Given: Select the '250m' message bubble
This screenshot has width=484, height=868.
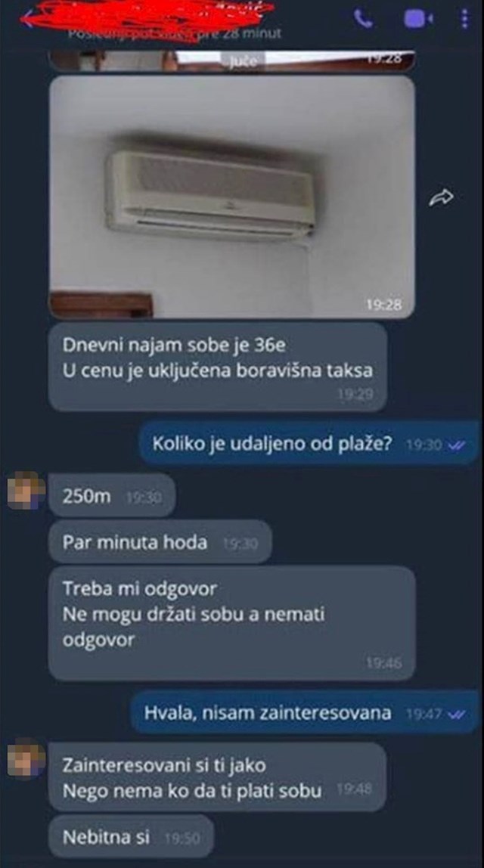Looking at the screenshot, I should pyautogui.click(x=112, y=495).
